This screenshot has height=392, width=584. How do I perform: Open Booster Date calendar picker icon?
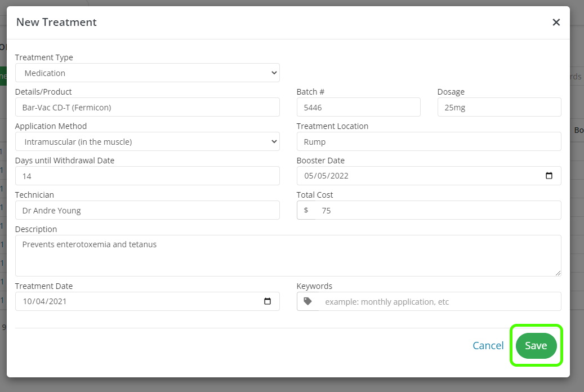[x=549, y=176]
